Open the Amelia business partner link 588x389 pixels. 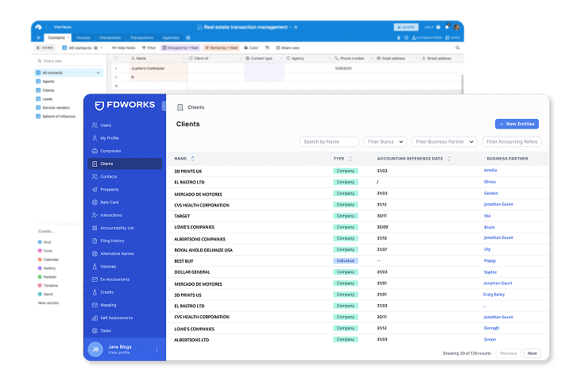(489, 170)
